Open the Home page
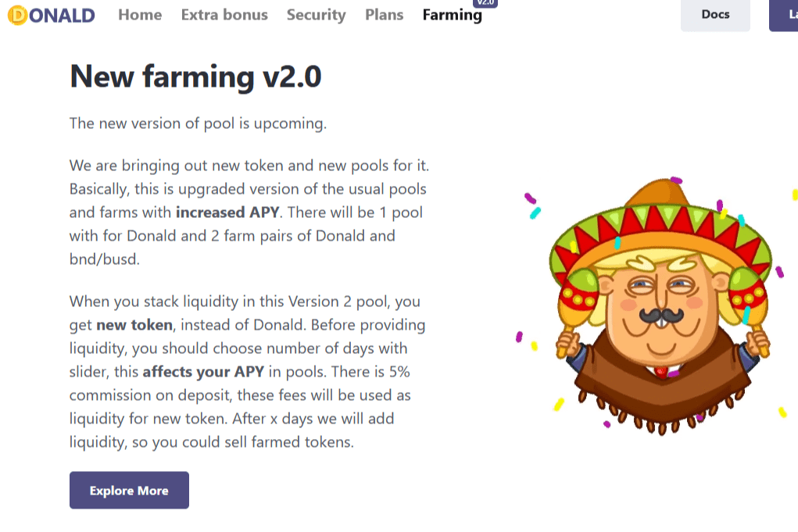The width and height of the screenshot is (798, 532). point(140,15)
